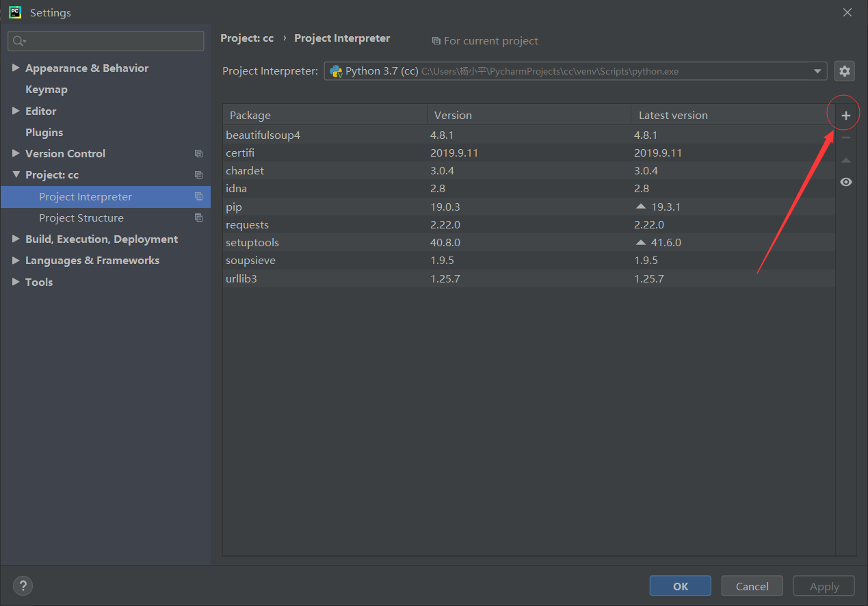
Task: Click the Apply button
Action: click(x=824, y=586)
